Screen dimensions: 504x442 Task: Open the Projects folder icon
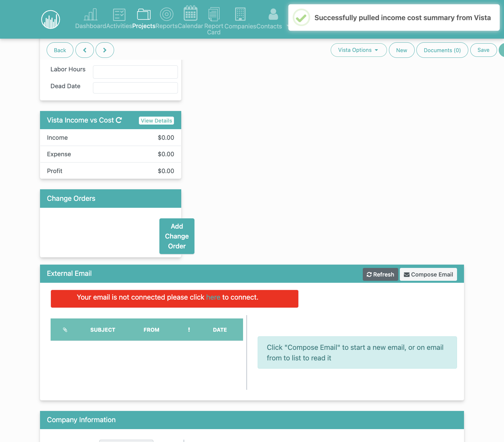tap(144, 15)
